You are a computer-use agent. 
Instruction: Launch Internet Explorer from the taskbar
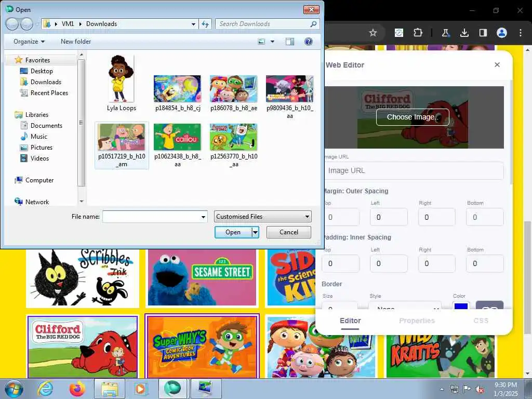click(45, 389)
